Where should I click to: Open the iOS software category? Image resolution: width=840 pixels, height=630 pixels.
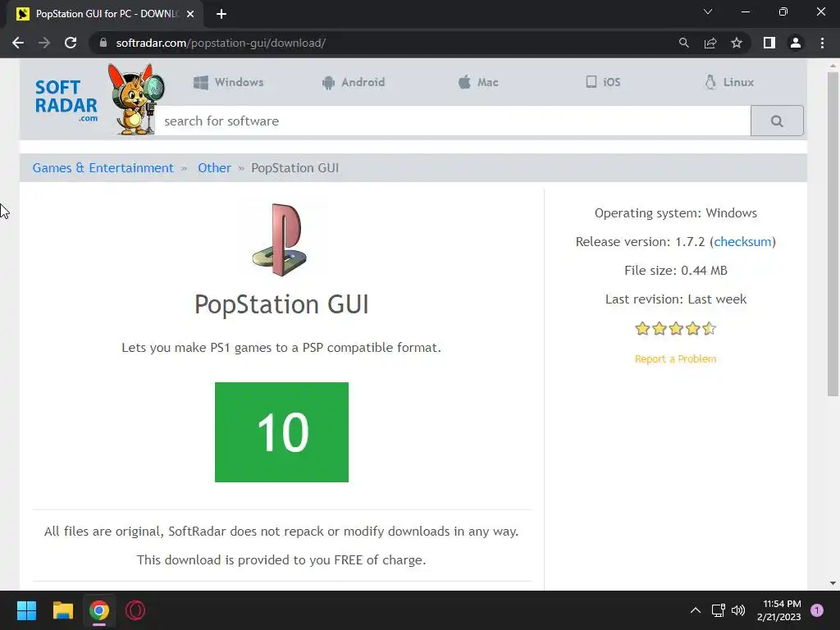tap(603, 82)
